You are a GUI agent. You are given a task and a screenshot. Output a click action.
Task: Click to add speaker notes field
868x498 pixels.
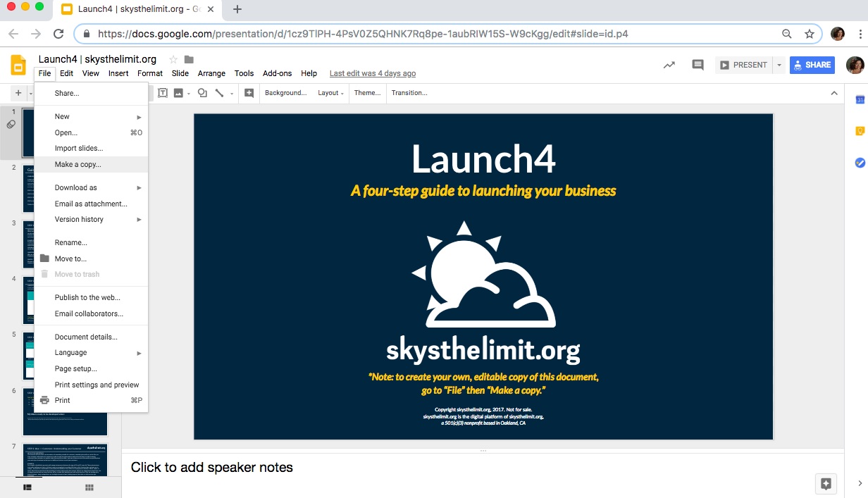tap(483, 467)
